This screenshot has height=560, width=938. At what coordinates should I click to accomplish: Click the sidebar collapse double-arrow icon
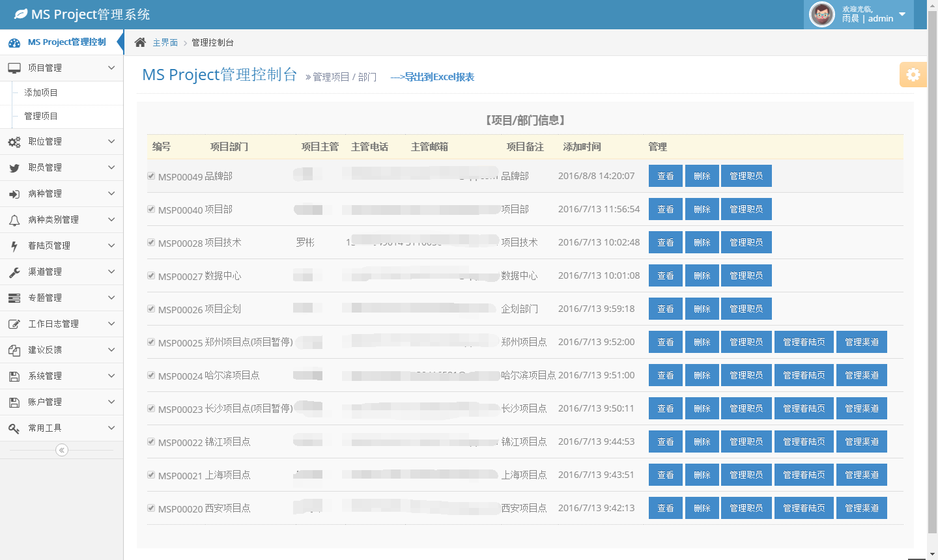pyautogui.click(x=62, y=450)
